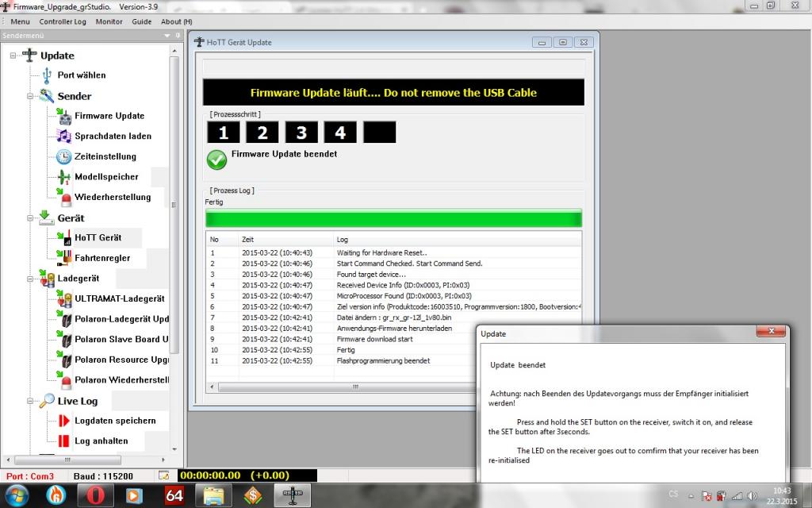The image size is (812, 508).
Task: Click the ULTRAMAT-Ladegerät icon
Action: (x=63, y=299)
